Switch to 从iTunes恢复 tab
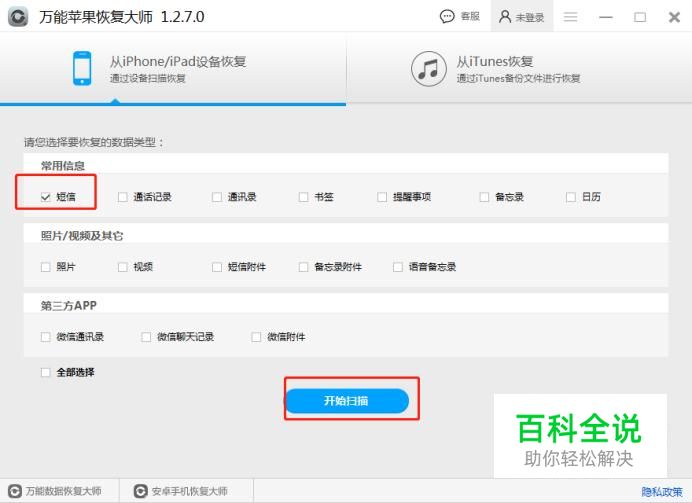This screenshot has height=503, width=692. [519, 68]
